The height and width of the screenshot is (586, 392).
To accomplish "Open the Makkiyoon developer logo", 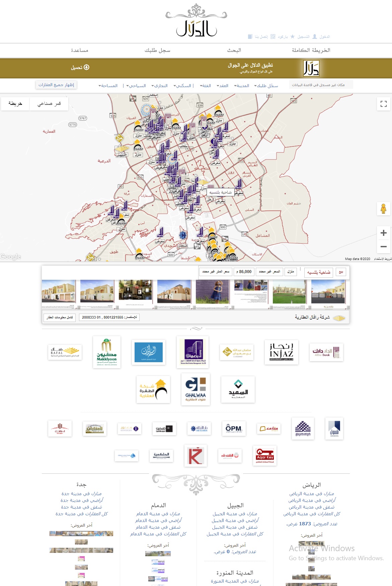I will click(x=107, y=352).
